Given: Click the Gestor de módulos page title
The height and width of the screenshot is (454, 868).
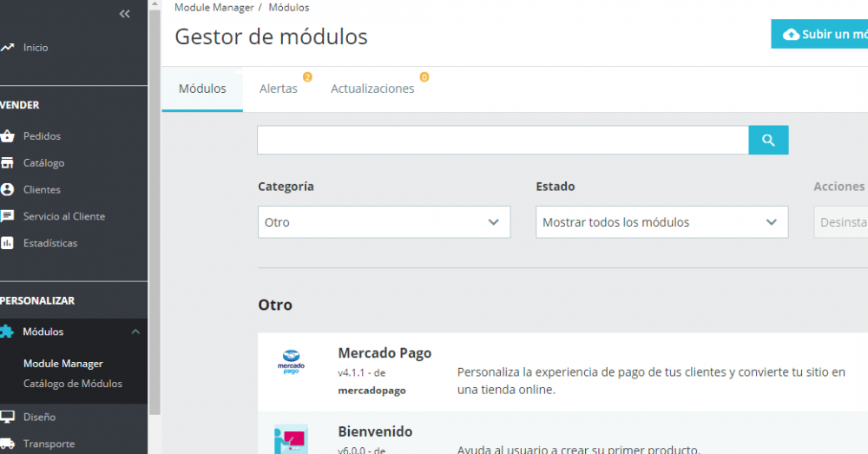Looking at the screenshot, I should coord(271,37).
